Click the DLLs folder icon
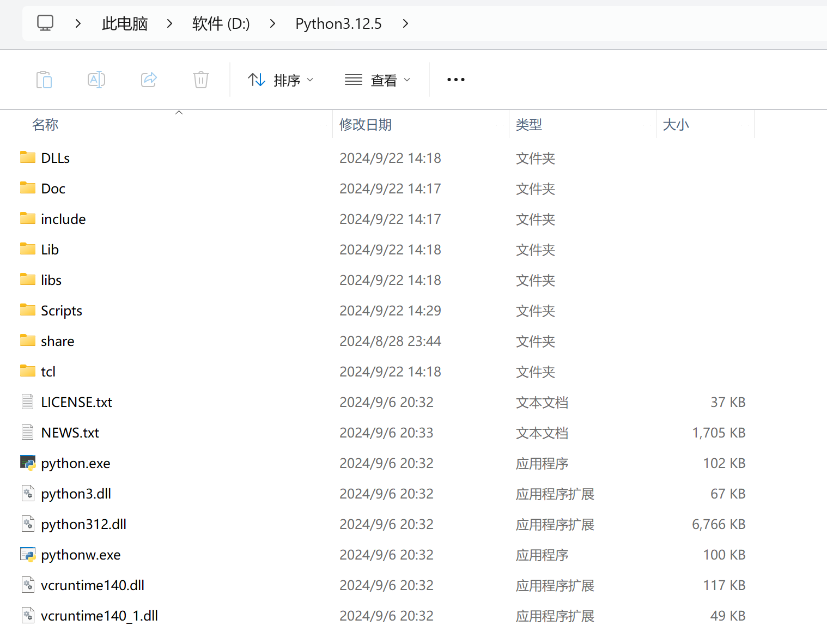This screenshot has width=827, height=644. coord(27,157)
